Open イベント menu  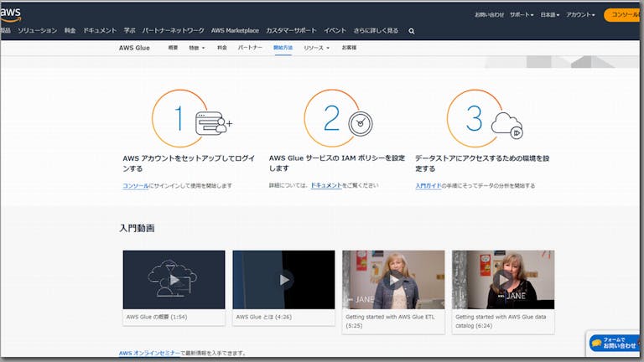[335, 30]
